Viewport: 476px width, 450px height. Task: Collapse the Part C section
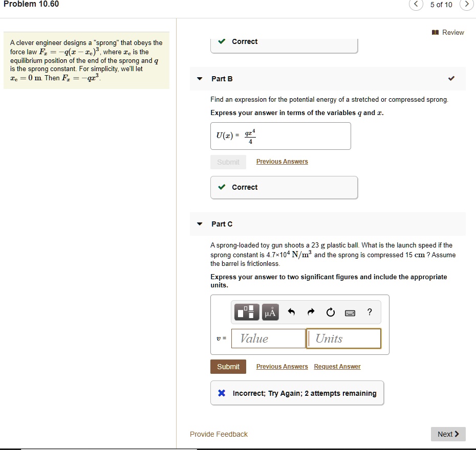click(x=200, y=224)
